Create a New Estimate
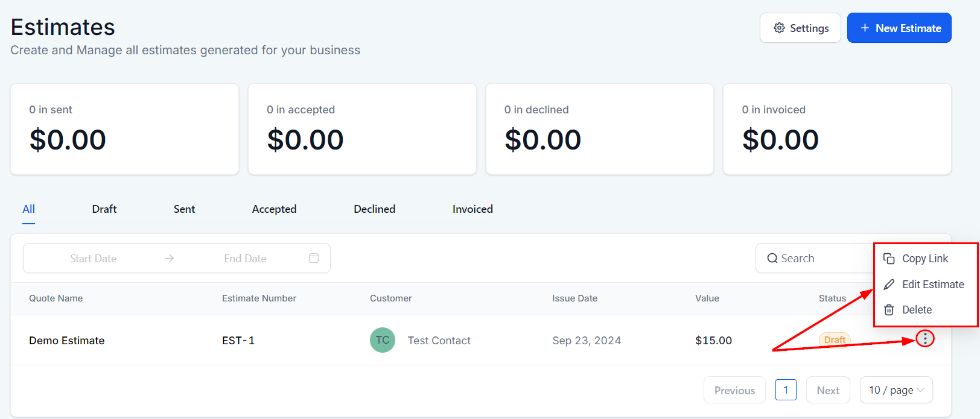This screenshot has height=419, width=980. coord(899,28)
